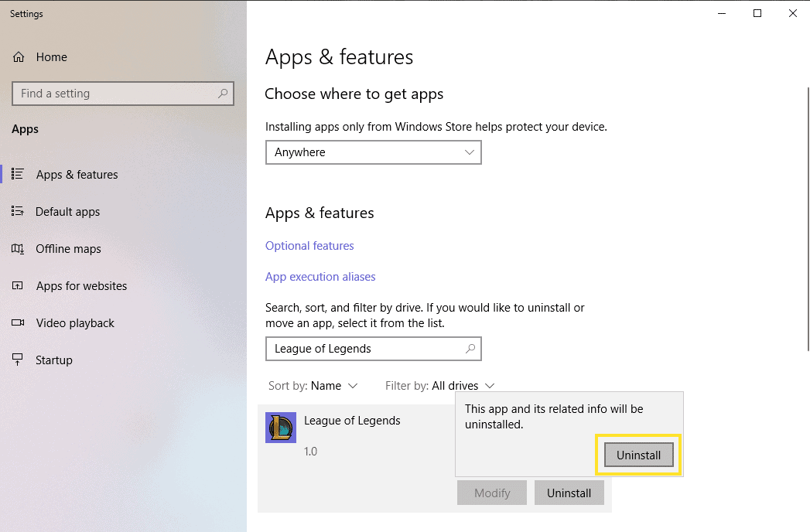810x532 pixels.
Task: Click the search magnifier in app list search box
Action: tap(470, 349)
